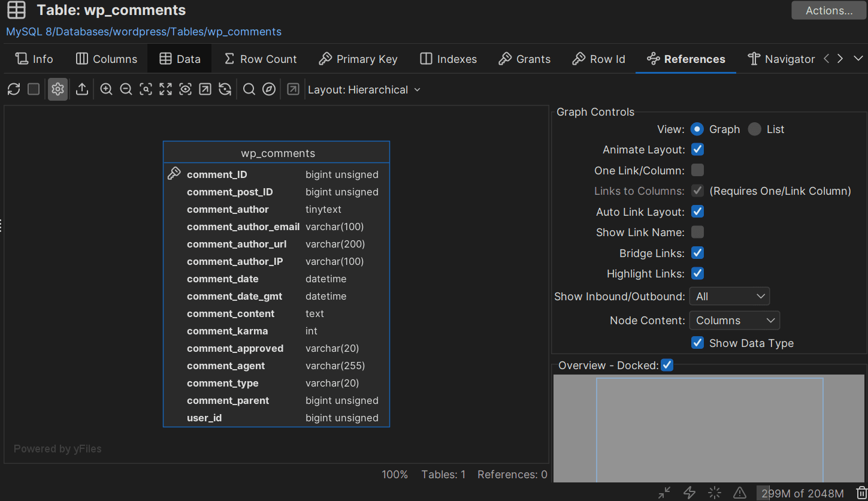The height and width of the screenshot is (501, 868).
Task: Toggle the graph settings gear
Action: [58, 89]
